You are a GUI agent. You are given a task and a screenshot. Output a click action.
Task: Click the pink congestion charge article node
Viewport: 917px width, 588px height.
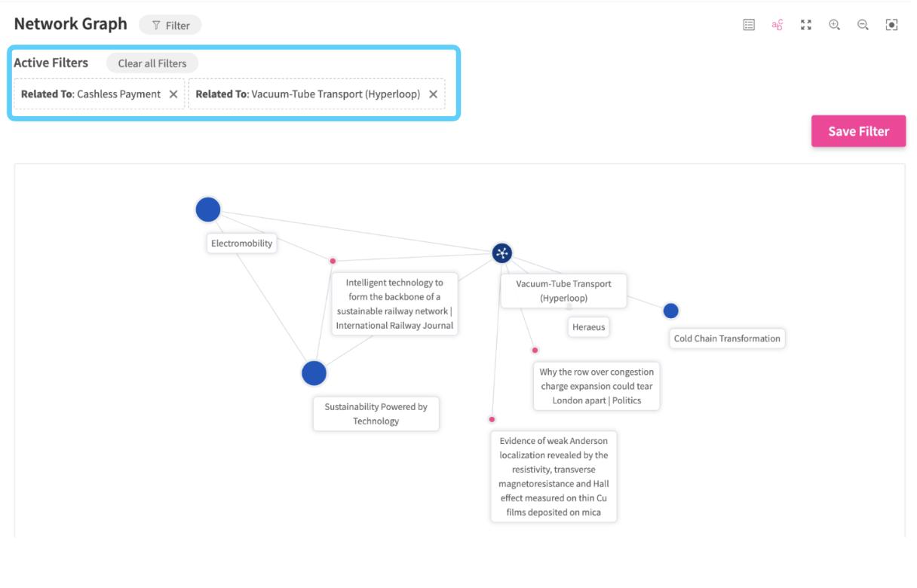[535, 350]
